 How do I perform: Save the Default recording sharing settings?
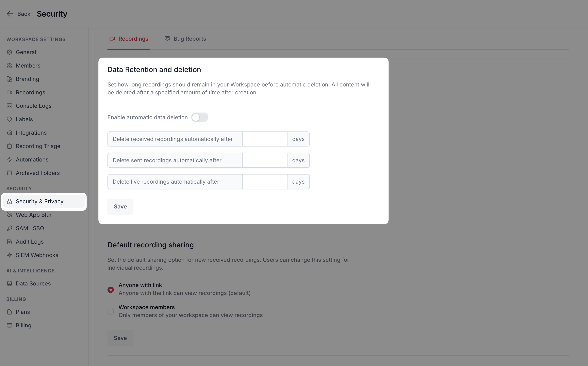[120, 338]
